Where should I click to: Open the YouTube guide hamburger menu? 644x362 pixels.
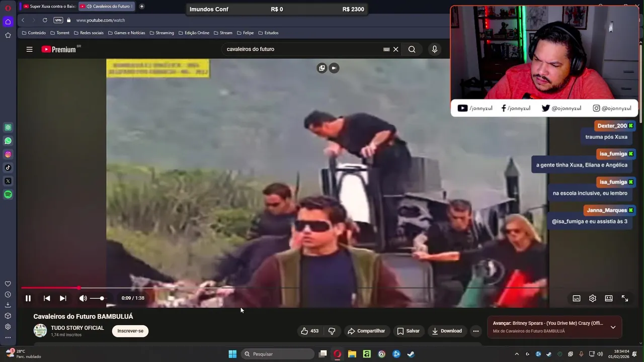pyautogui.click(x=29, y=49)
